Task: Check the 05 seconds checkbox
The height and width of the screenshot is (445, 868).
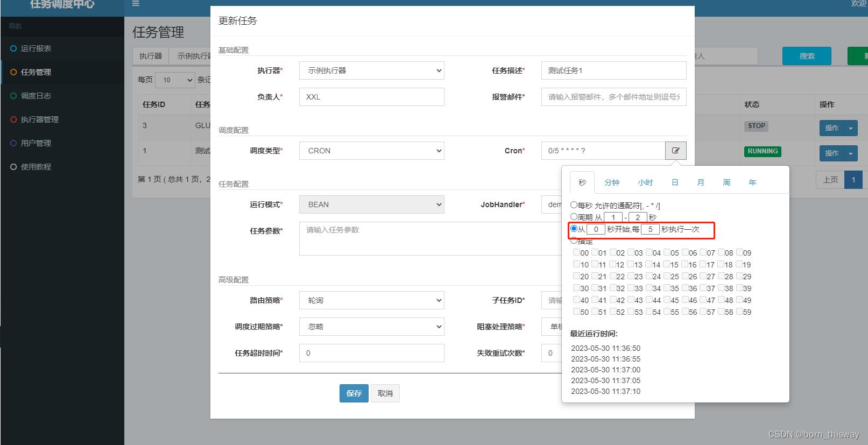Action: [667, 252]
